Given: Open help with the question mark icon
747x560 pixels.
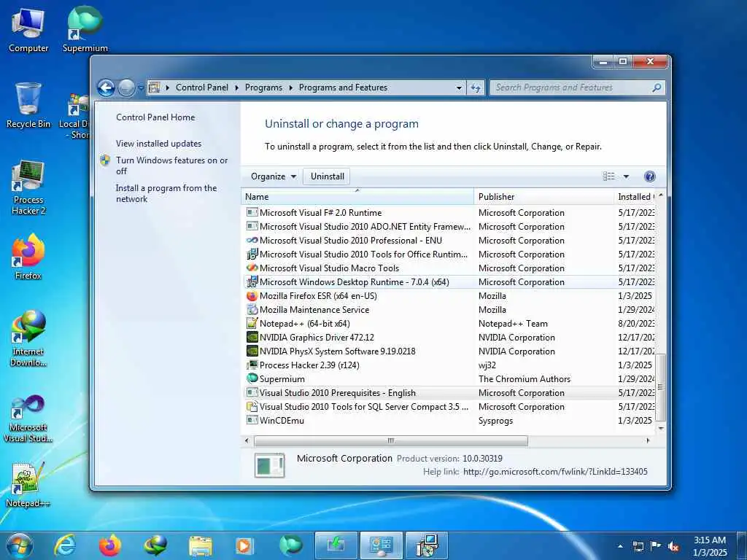Looking at the screenshot, I should [649, 176].
